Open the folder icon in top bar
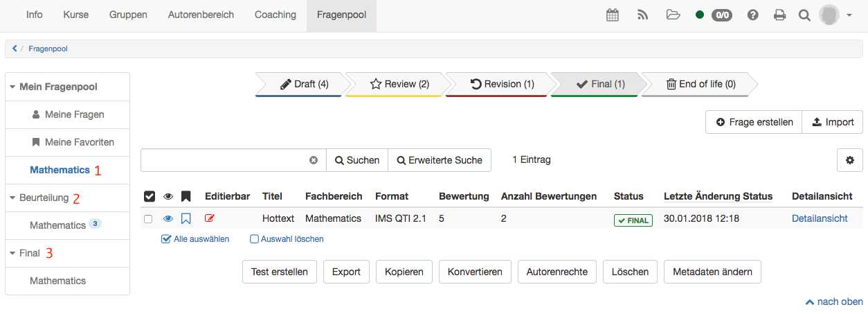 click(673, 15)
